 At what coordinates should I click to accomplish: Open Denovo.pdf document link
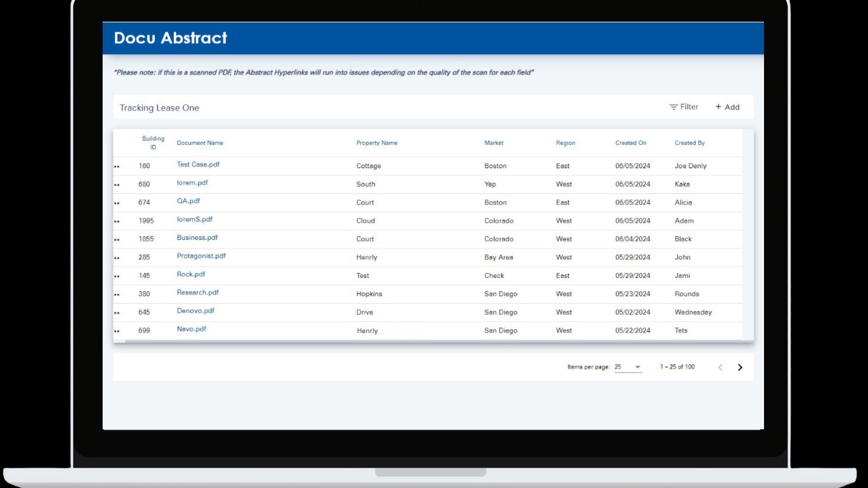tap(195, 311)
